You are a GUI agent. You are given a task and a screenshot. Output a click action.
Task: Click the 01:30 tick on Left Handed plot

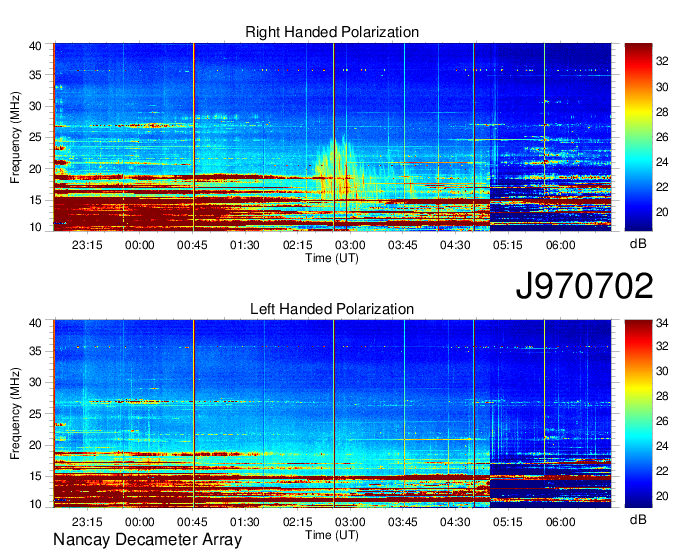click(x=245, y=522)
